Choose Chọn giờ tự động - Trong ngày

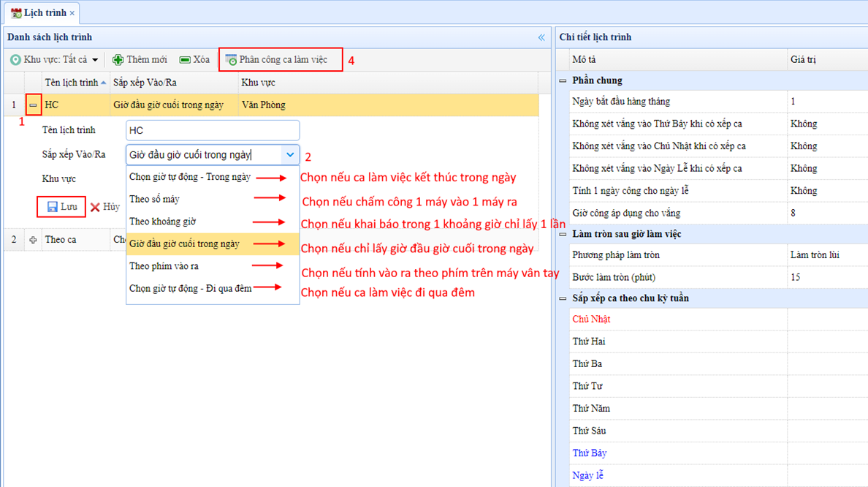pyautogui.click(x=213, y=177)
